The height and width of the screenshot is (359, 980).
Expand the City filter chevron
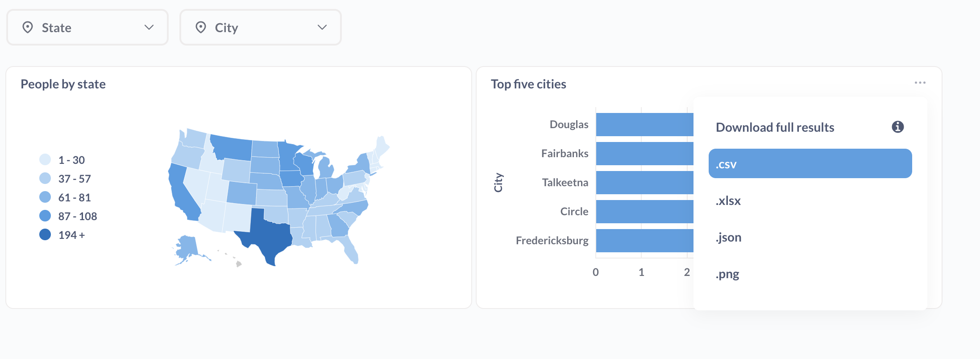click(x=322, y=28)
